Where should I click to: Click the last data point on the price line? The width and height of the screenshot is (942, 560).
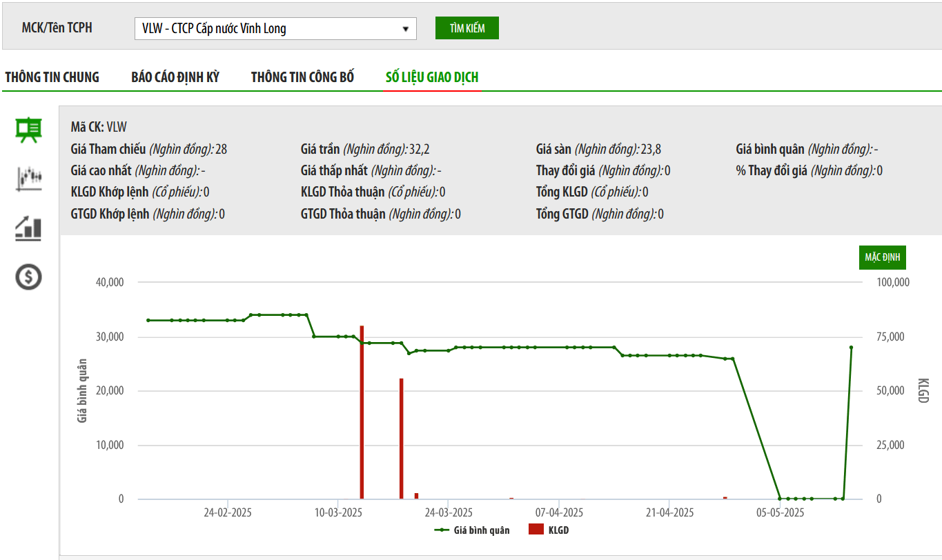[x=851, y=348]
